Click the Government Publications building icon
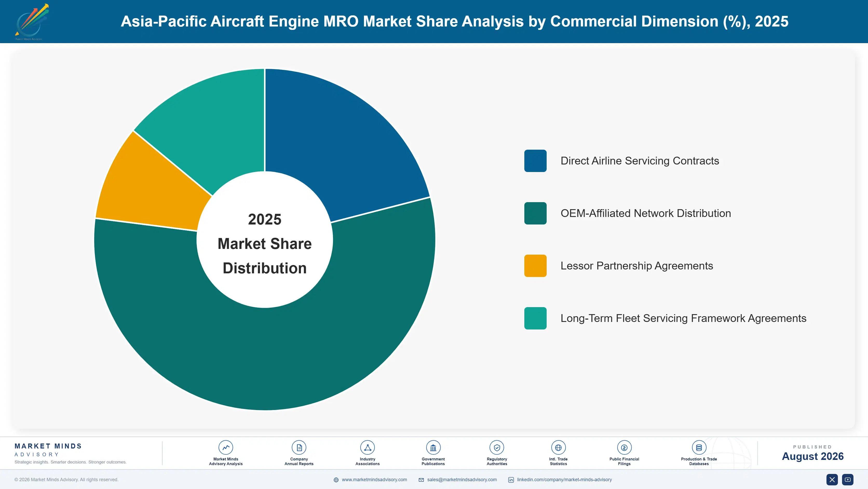The image size is (868, 489). tap(433, 447)
